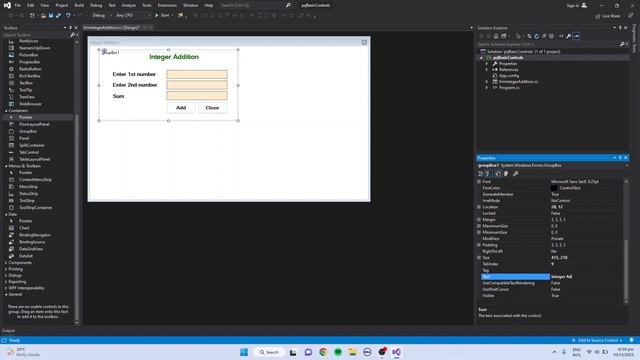Click the search magnifier icon in title bar
This screenshot has width=640, height=360.
[288, 5]
